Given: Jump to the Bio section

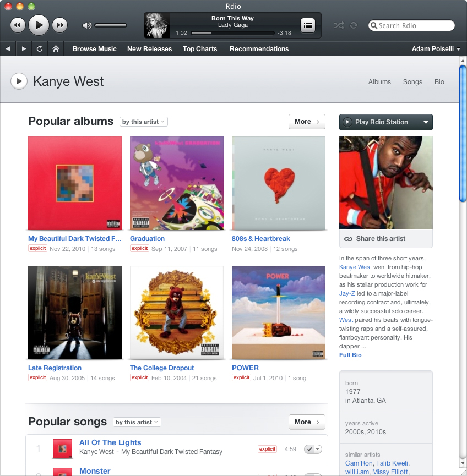Looking at the screenshot, I should [x=439, y=81].
